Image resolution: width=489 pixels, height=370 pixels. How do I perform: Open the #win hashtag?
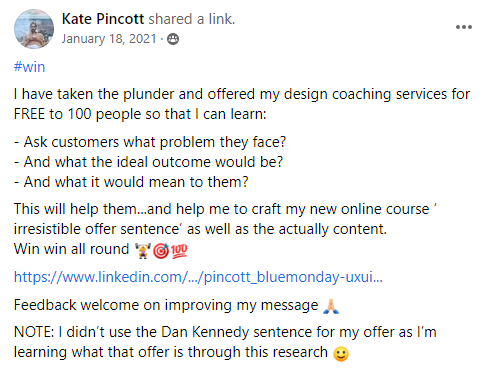point(29,67)
